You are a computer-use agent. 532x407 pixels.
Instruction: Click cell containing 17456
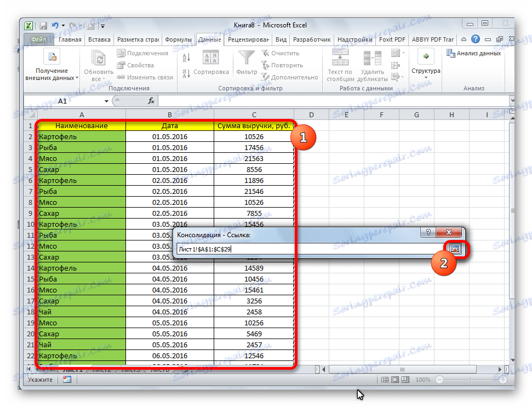254,147
